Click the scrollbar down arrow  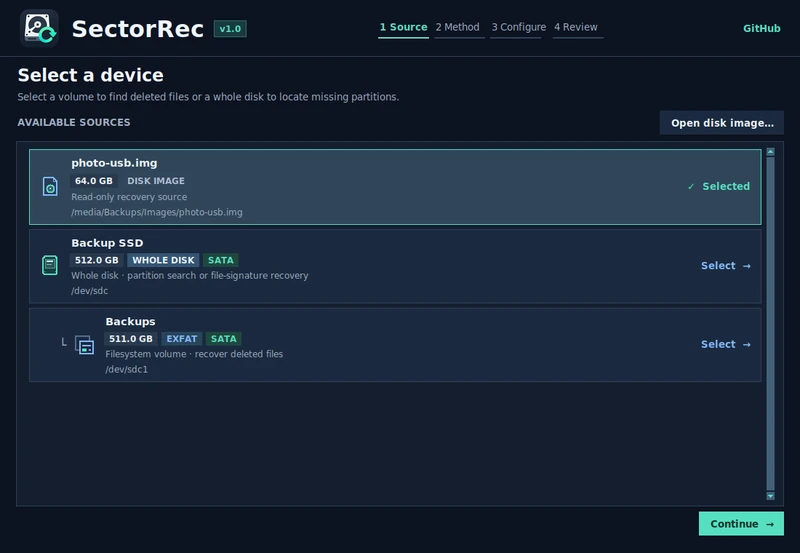point(770,496)
